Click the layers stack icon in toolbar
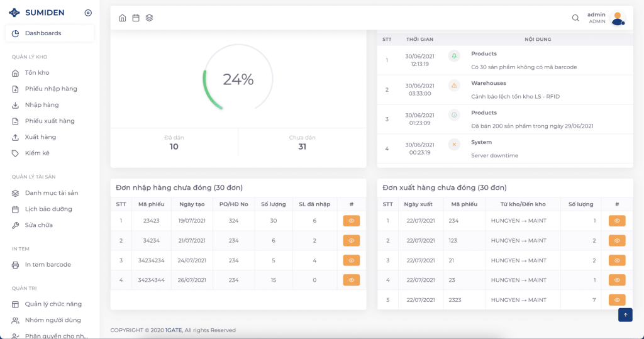The image size is (644, 339). tap(149, 18)
